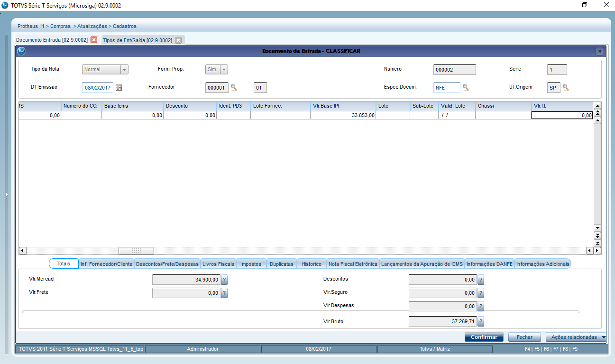
Task: Click Administrador in status bar
Action: click(203, 349)
